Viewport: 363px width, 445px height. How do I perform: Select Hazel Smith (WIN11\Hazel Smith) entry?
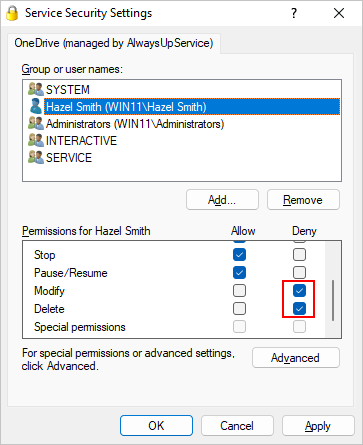192,107
